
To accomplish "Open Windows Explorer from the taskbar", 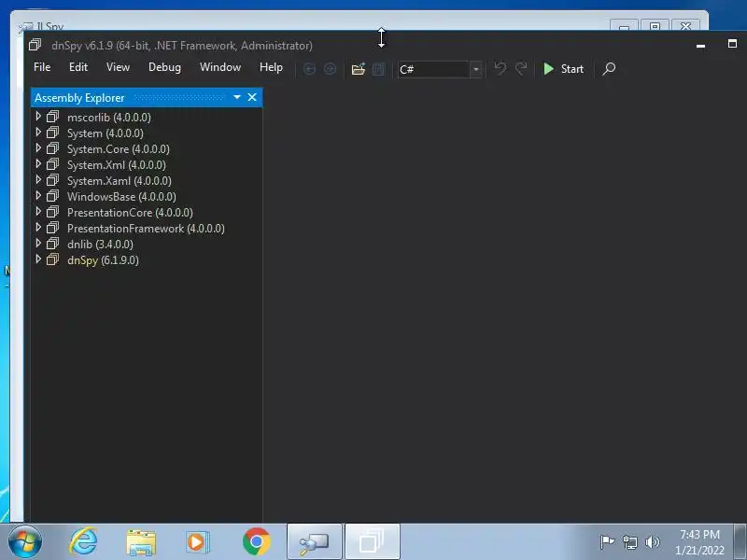I will pyautogui.click(x=141, y=543).
